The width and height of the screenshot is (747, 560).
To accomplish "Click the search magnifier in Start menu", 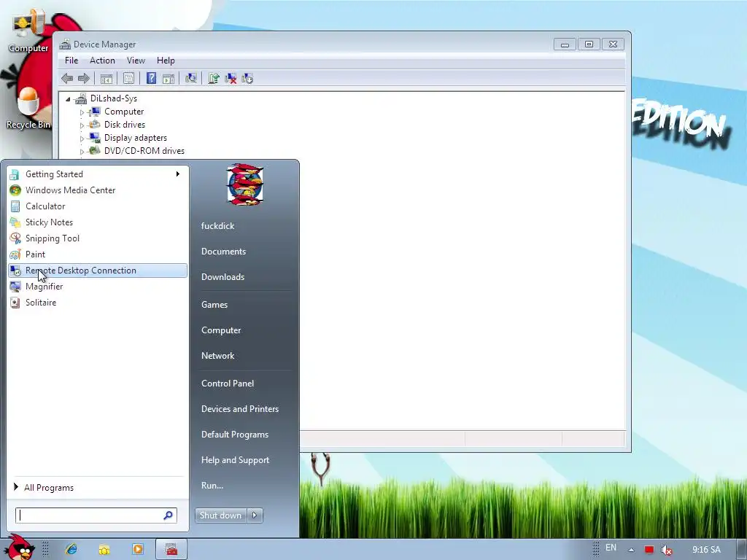I will (x=169, y=516).
